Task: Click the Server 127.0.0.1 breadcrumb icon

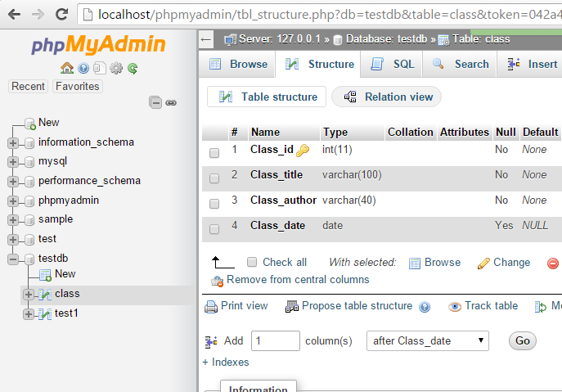Action: (230, 39)
